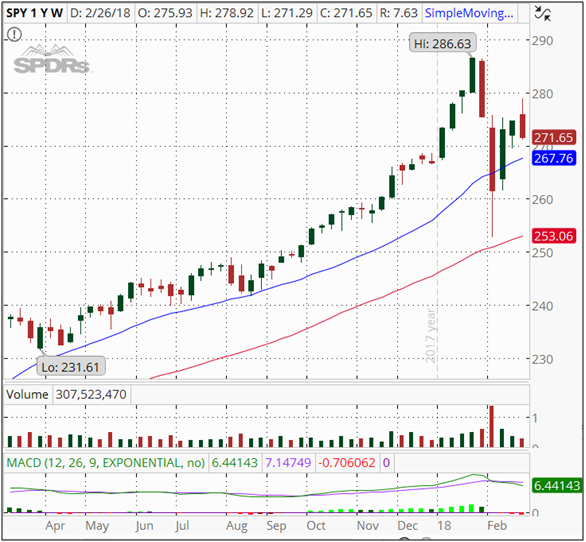This screenshot has height=542, width=586.
Task: Click the 230 price axis label
Action: coord(543,359)
